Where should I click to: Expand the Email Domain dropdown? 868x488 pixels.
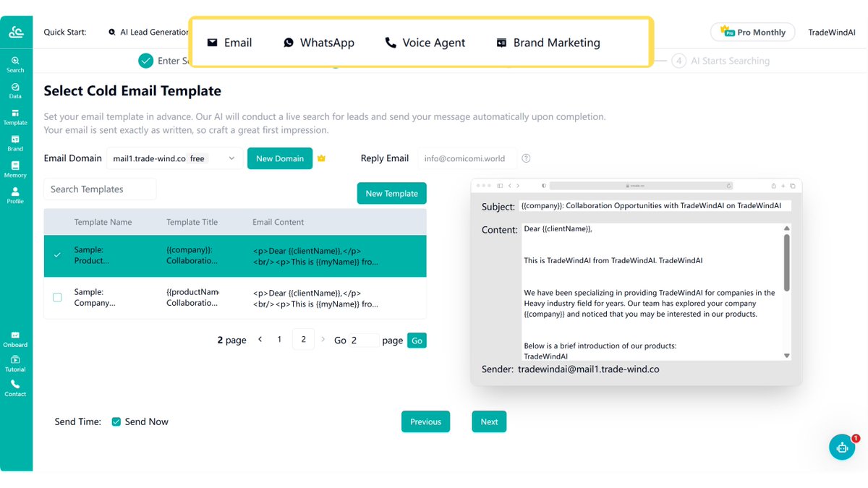click(174, 158)
